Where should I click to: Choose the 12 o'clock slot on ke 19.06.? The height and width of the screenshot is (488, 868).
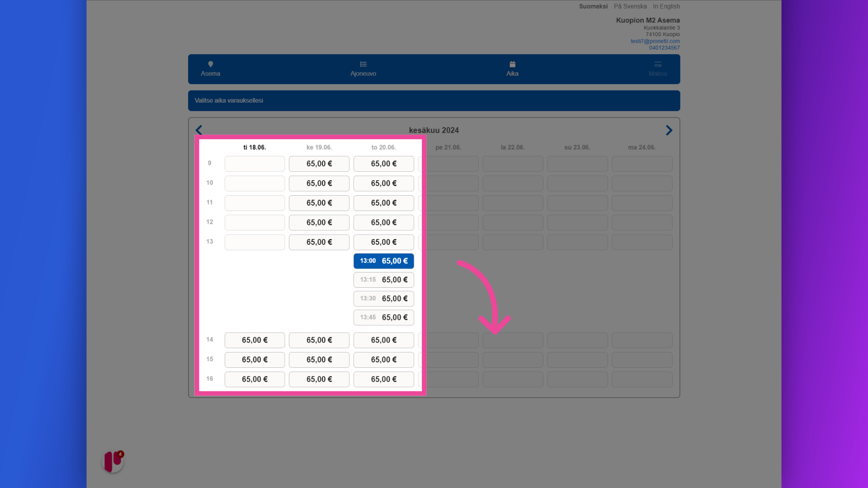click(x=319, y=223)
